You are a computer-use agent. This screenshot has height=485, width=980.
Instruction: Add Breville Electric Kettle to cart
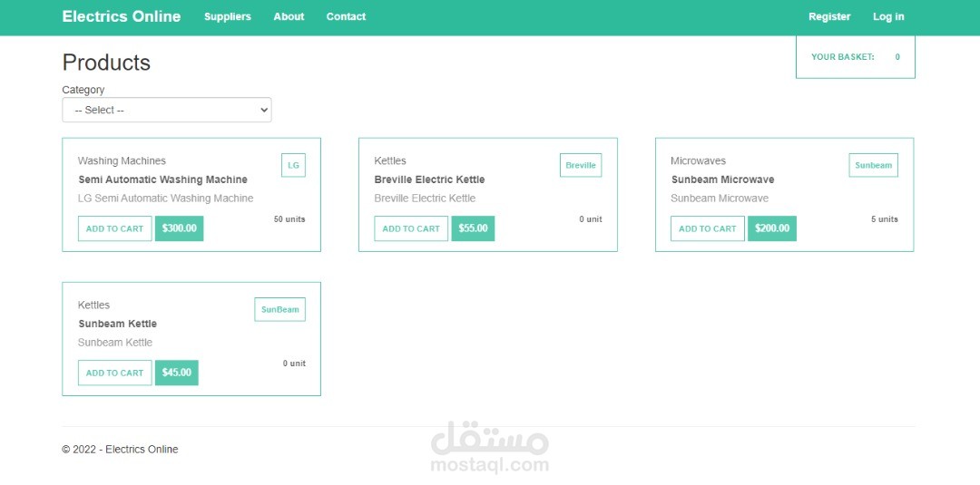pos(411,228)
